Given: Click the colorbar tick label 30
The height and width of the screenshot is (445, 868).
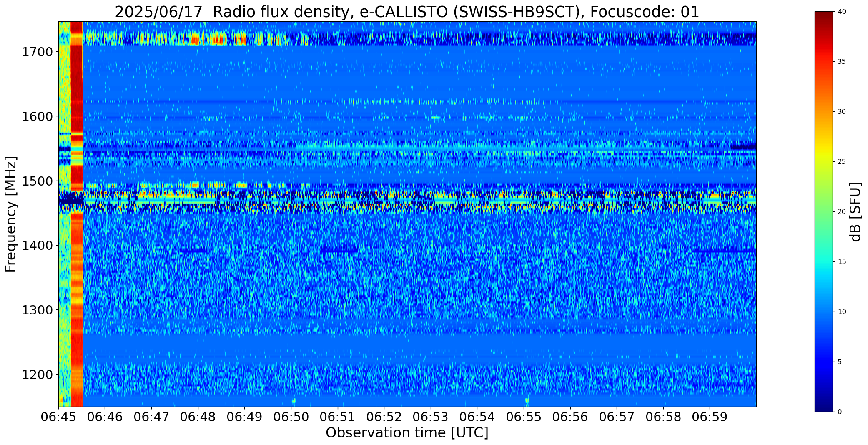Looking at the screenshot, I should pyautogui.click(x=842, y=112).
